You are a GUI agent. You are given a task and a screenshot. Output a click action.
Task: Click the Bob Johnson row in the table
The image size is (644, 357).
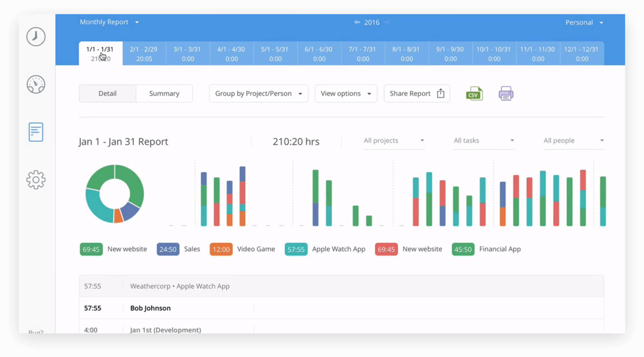(150, 308)
